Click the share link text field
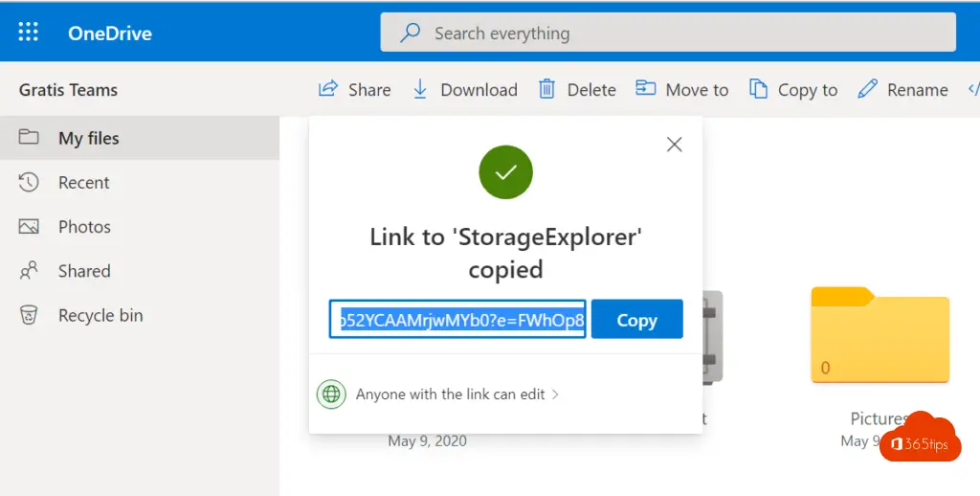 coord(457,321)
